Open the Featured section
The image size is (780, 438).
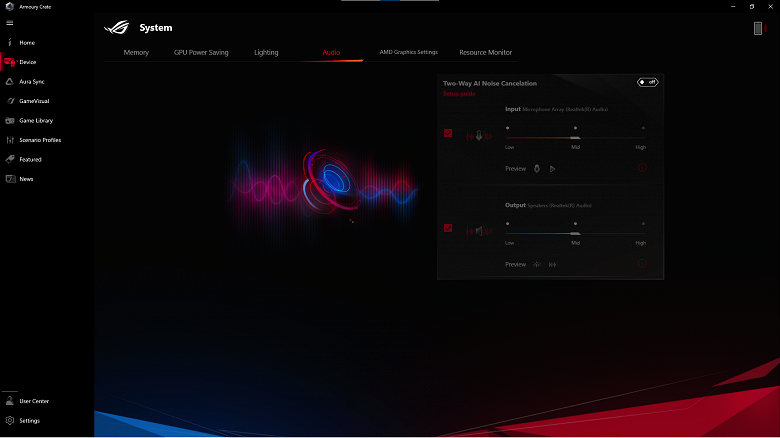coord(30,159)
